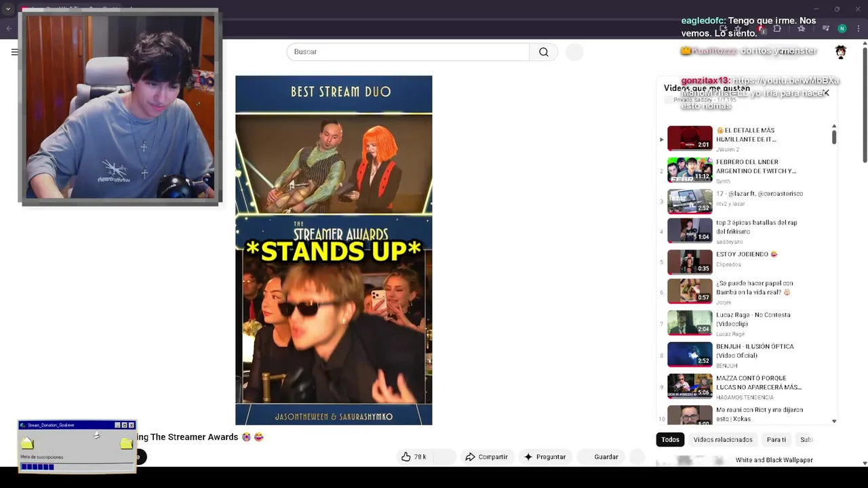This screenshot has height=488, width=868.
Task: Select the Videos relacionados chip
Action: click(723, 440)
